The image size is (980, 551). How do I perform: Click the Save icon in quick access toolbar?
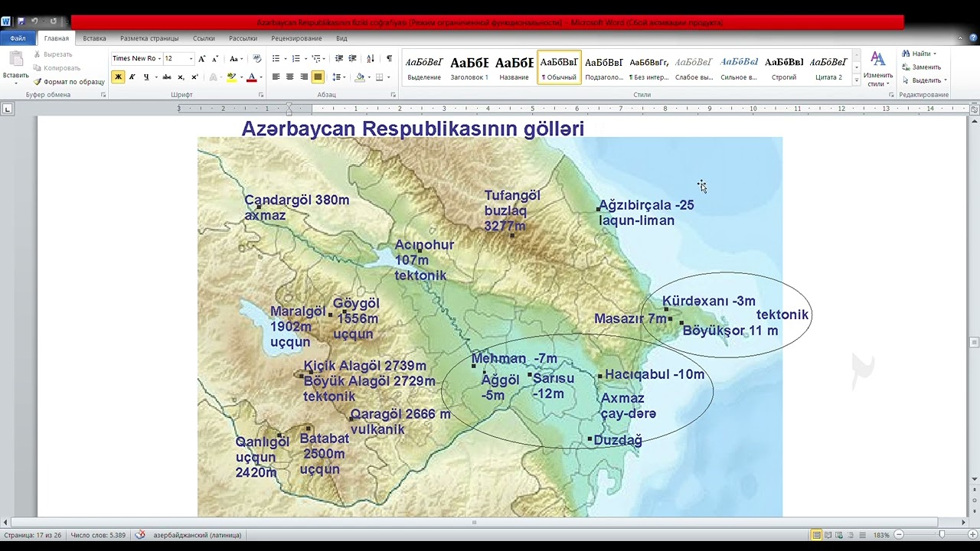[21, 21]
